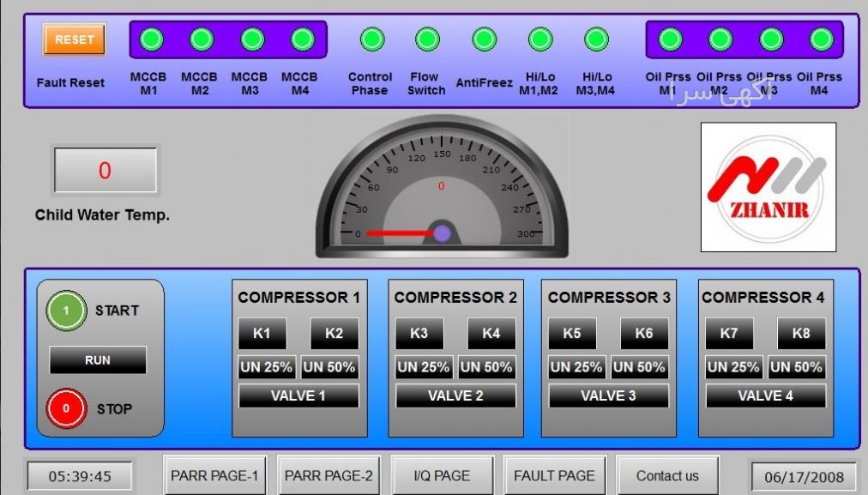Image resolution: width=868 pixels, height=495 pixels.
Task: Click the Flow Switch indicator light
Action: click(427, 39)
